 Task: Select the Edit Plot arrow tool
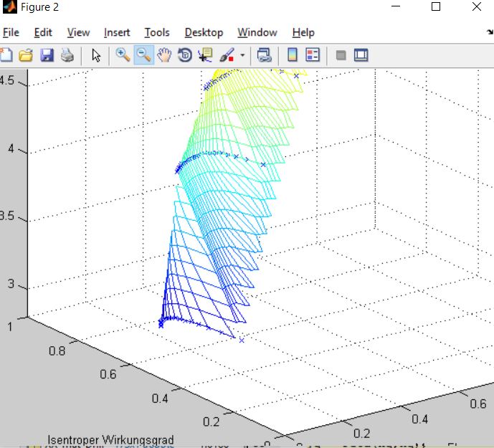(x=96, y=55)
